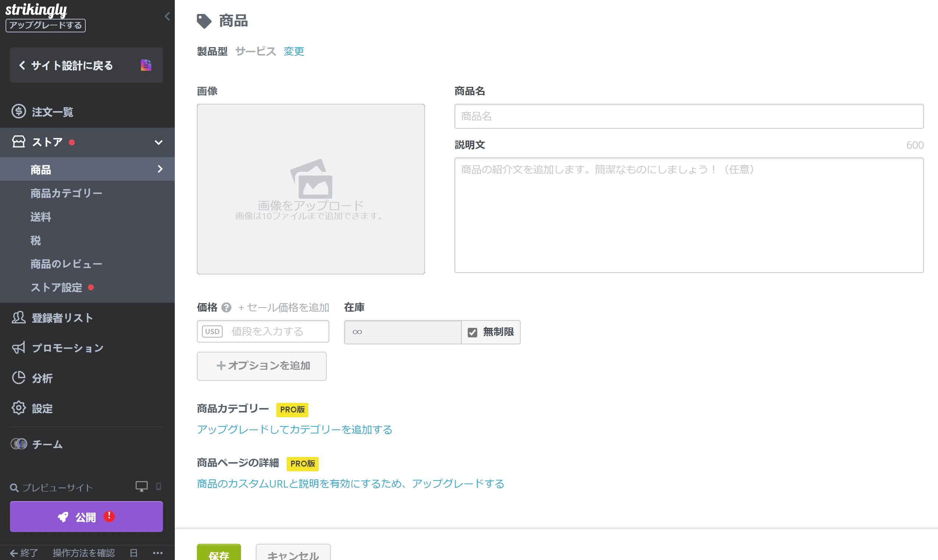Switch to the サービス tab
This screenshot has width=938, height=560.
256,51
